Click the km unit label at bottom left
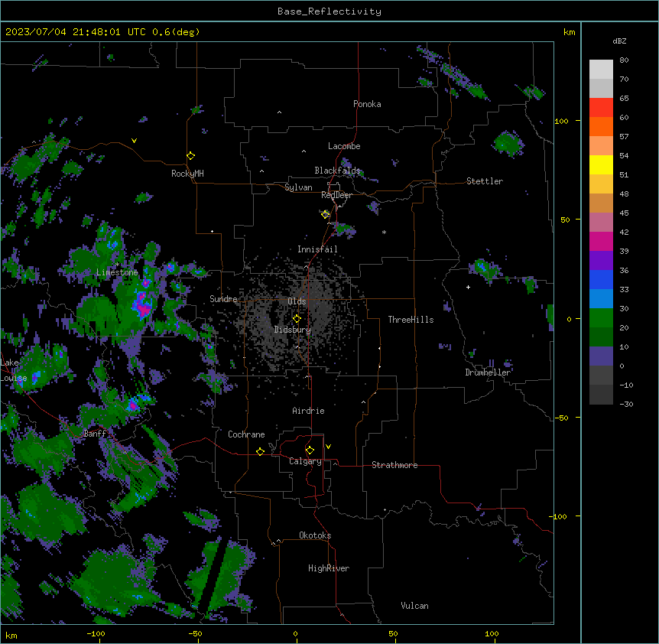The image size is (659, 644). pyautogui.click(x=11, y=636)
